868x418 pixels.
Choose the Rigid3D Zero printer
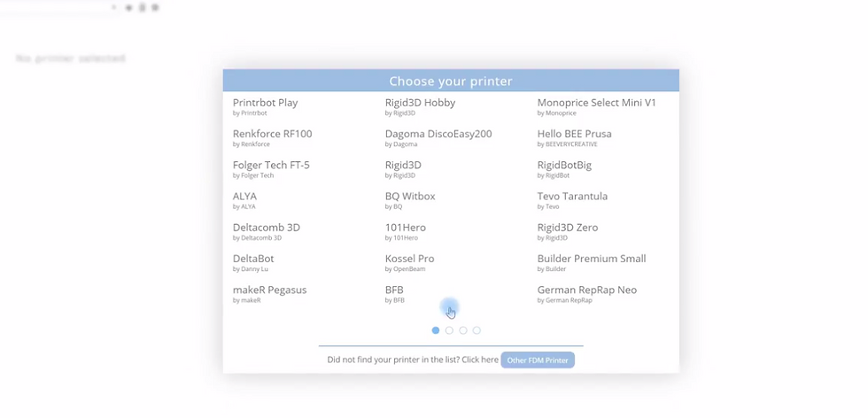tap(568, 231)
